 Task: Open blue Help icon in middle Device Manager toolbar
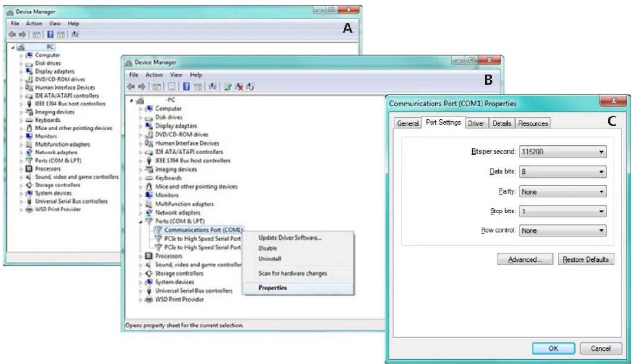pyautogui.click(x=186, y=86)
